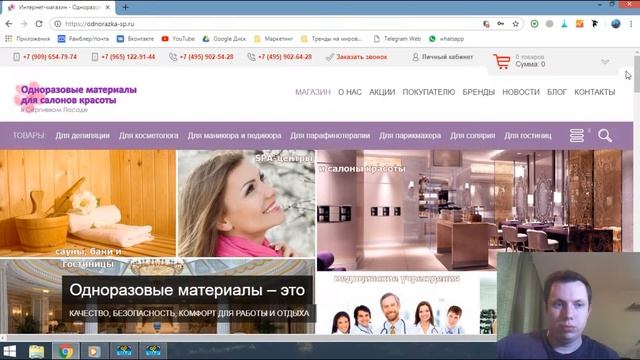The height and width of the screenshot is (360, 640).
Task: Click the shopping cart icon
Action: [502, 61]
